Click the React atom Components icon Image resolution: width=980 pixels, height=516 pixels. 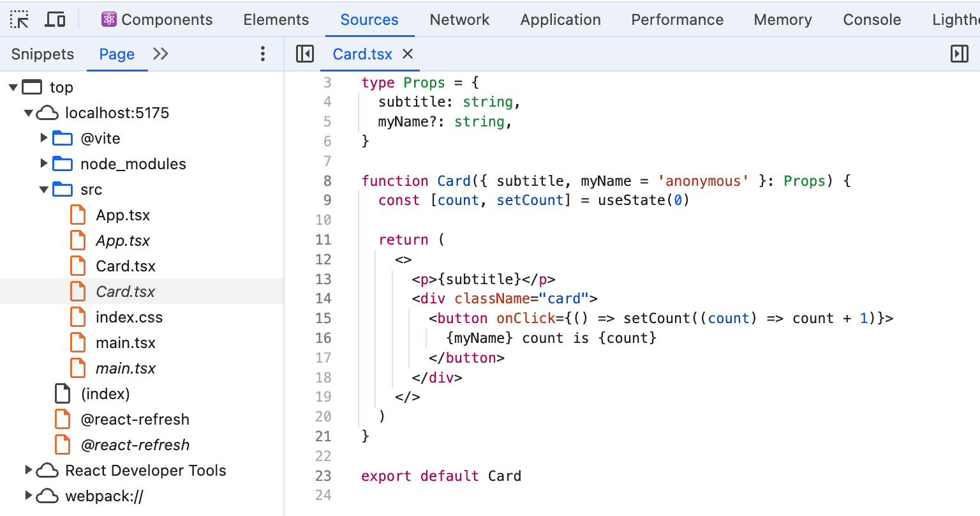(x=109, y=20)
